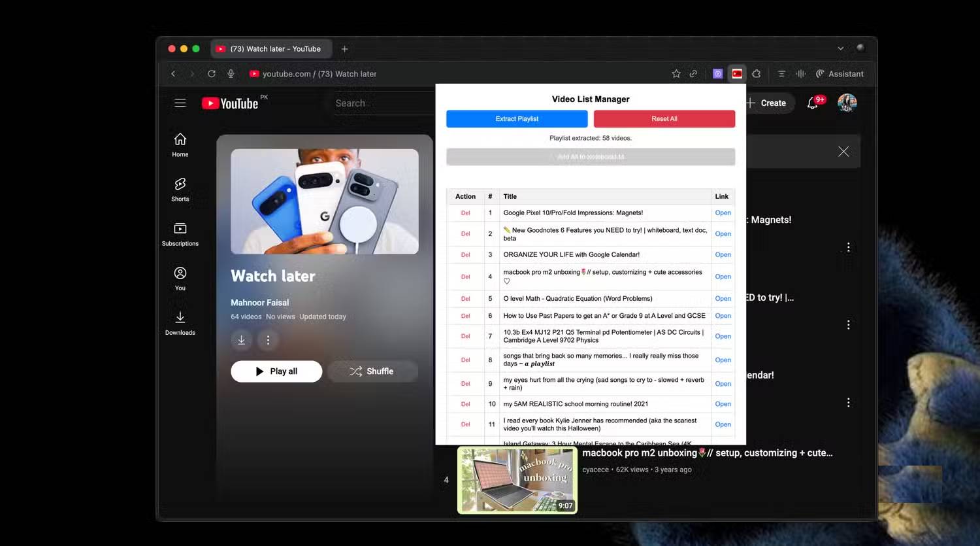Open the Assistant panel

tap(840, 74)
